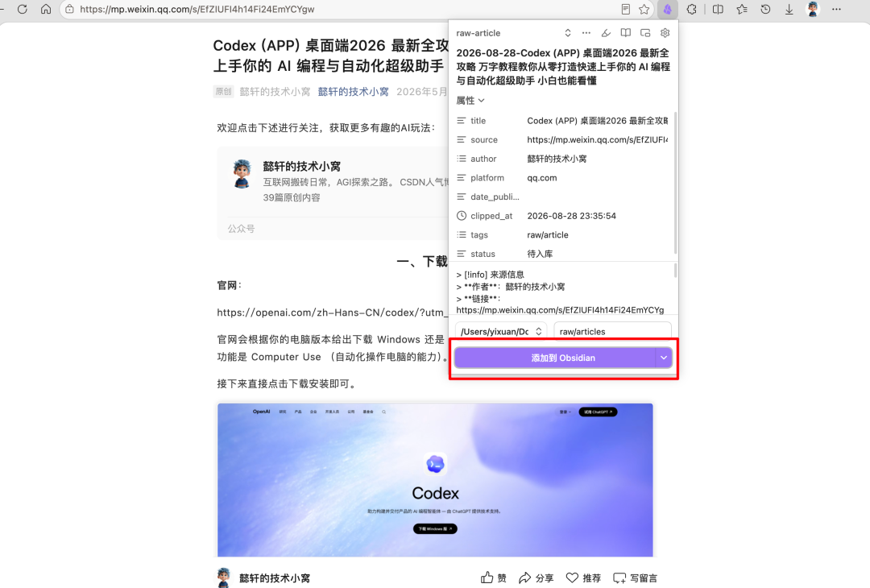The height and width of the screenshot is (588, 870).
Task: Open the browser settings and more menu
Action: coord(837,9)
